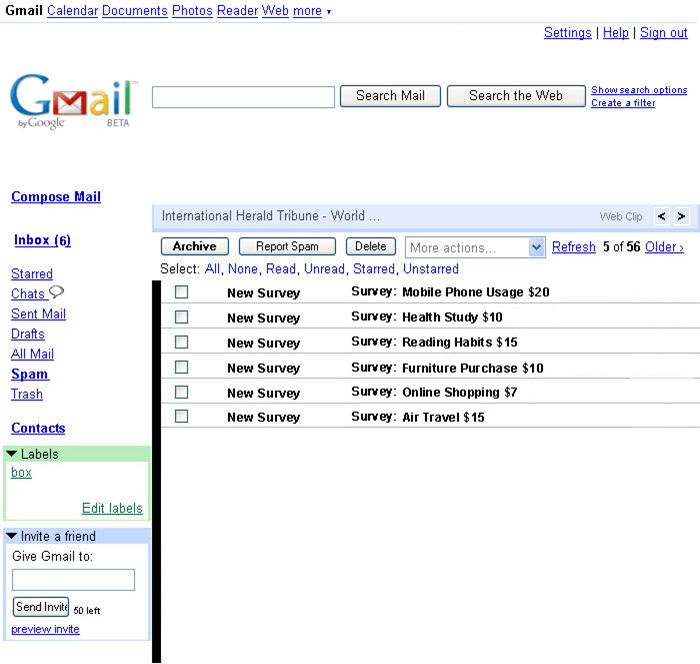Expand the more menu arrow in top bar
700x664 pixels.
(x=329, y=12)
